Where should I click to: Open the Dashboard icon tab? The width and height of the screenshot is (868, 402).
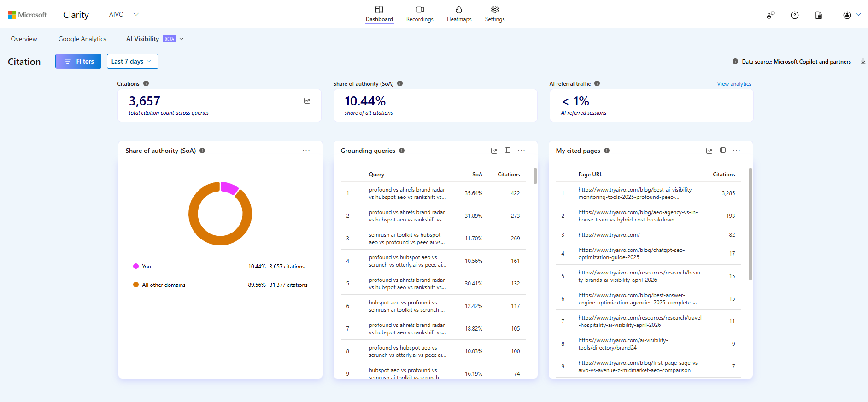(379, 10)
